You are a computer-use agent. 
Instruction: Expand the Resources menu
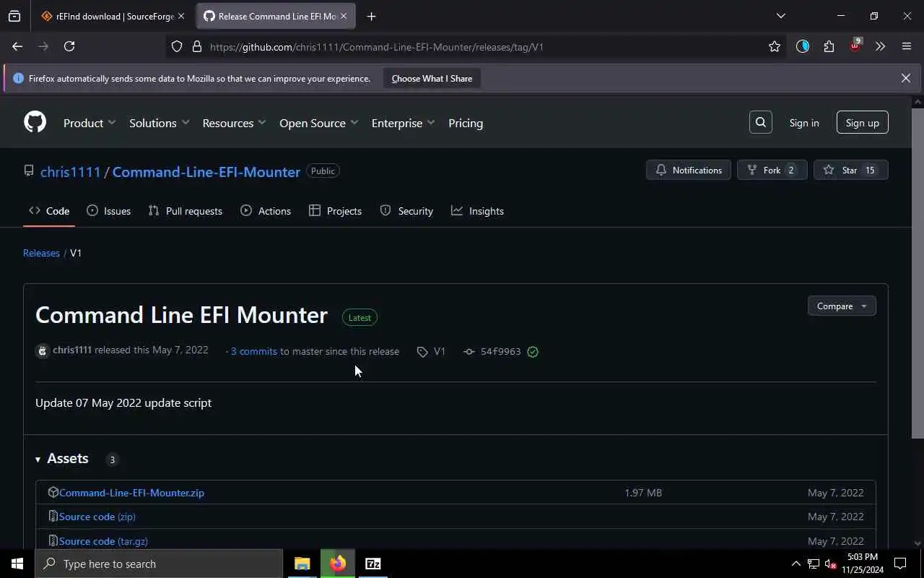tap(234, 123)
